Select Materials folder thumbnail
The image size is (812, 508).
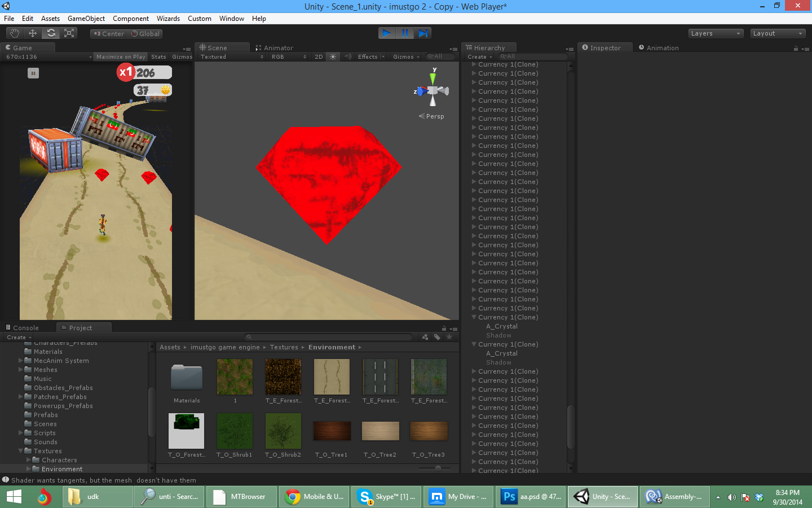click(187, 377)
